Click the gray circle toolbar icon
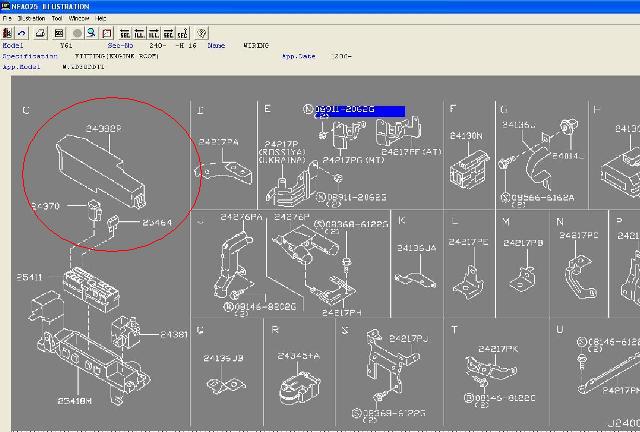This screenshot has width=640, height=432. point(77,33)
